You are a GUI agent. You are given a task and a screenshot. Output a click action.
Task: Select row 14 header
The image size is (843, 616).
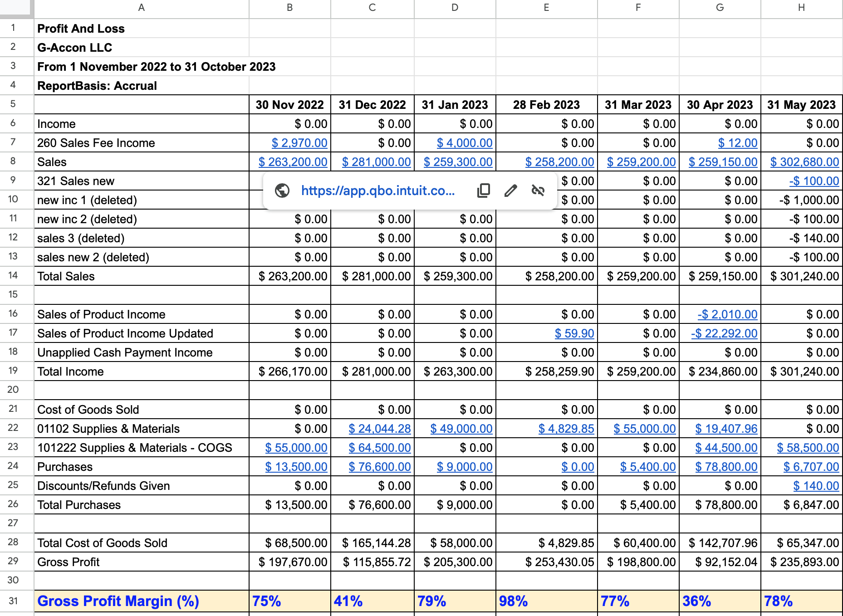13,275
